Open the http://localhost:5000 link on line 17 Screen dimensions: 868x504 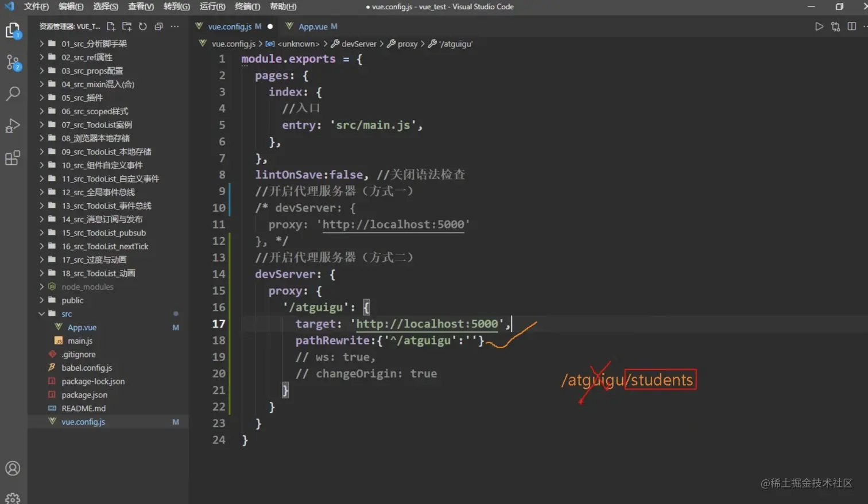click(x=427, y=324)
